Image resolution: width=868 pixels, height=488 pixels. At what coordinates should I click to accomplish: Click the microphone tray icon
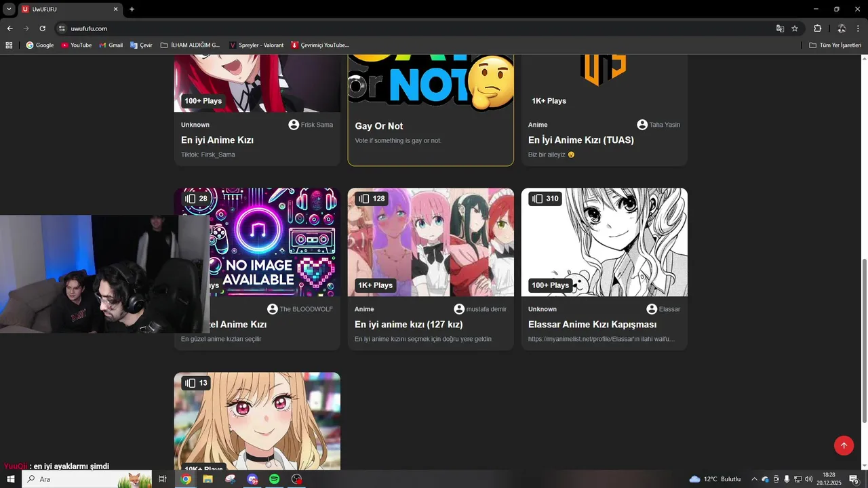787,479
